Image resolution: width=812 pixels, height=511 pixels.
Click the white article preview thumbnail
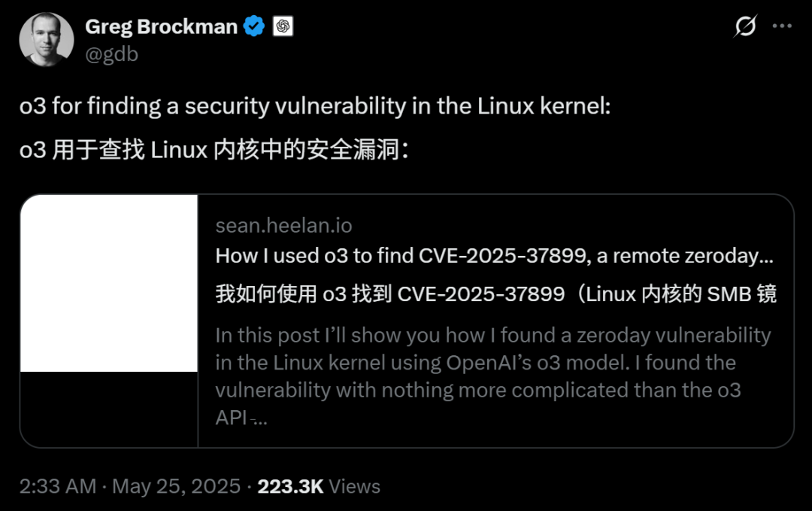point(109,286)
